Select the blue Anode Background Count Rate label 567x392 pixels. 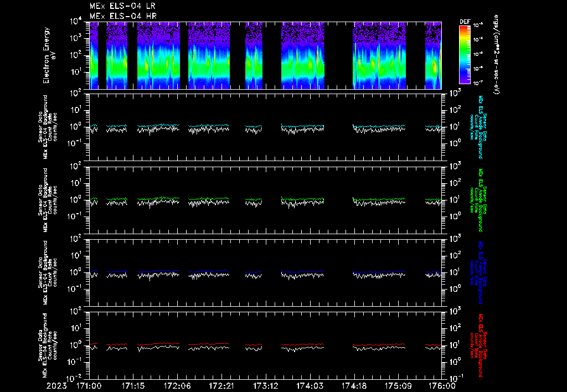coord(478,272)
